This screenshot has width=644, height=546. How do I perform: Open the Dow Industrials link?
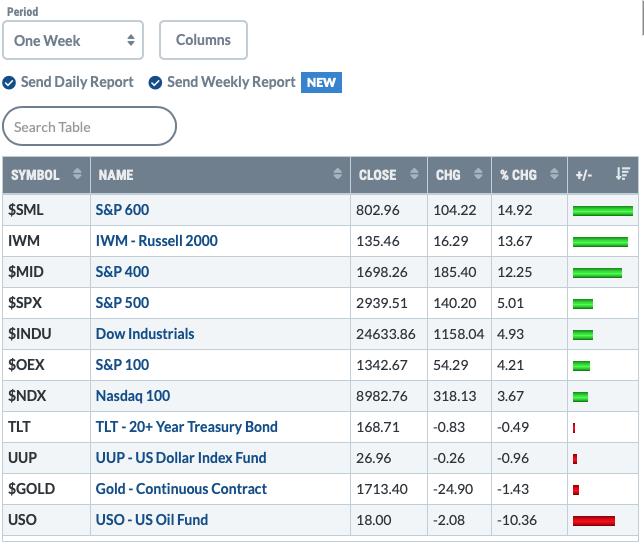click(x=145, y=334)
